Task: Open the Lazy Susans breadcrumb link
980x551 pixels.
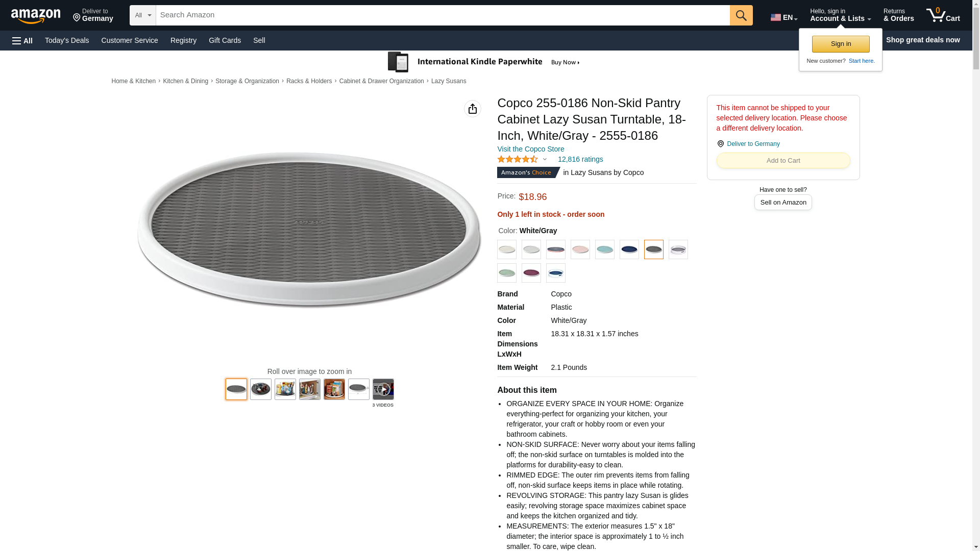Action: pos(448,81)
